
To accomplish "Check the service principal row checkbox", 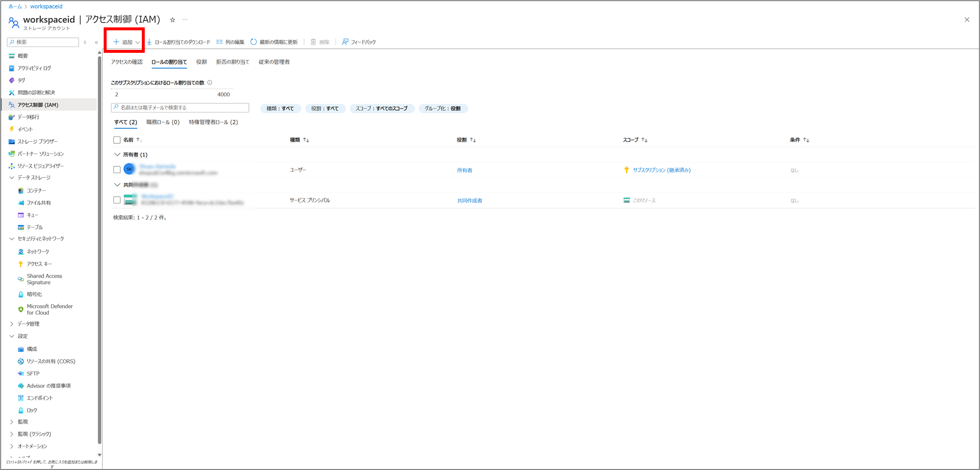I will (x=117, y=200).
